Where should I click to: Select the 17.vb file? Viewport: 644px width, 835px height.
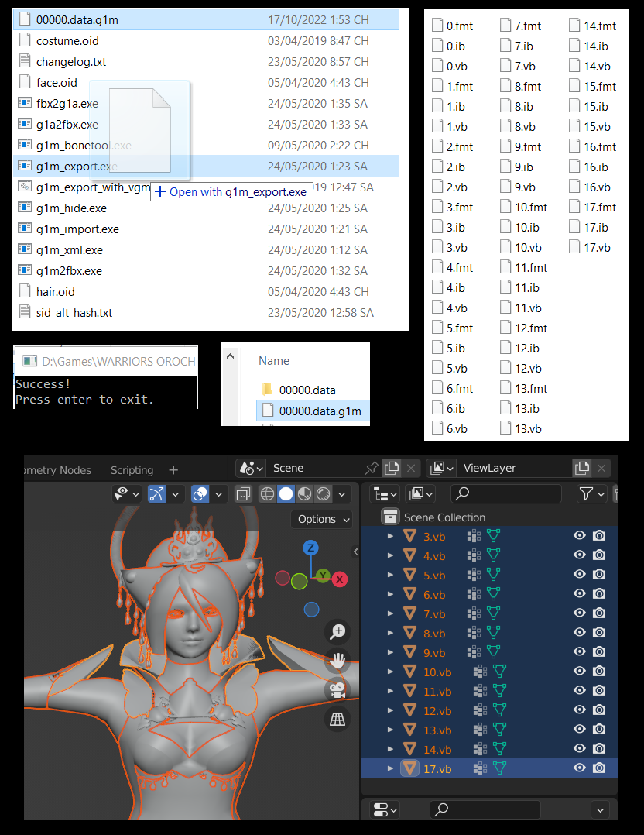coord(590,248)
